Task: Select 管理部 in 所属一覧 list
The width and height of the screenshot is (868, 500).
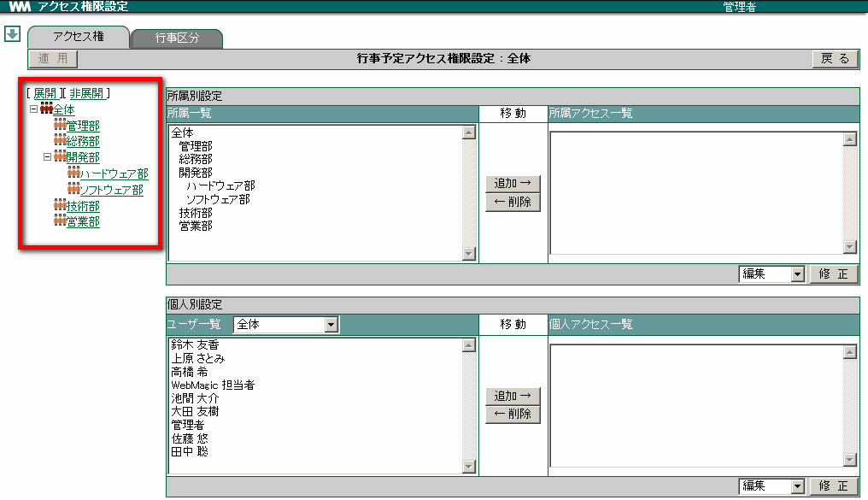Action: (x=196, y=146)
